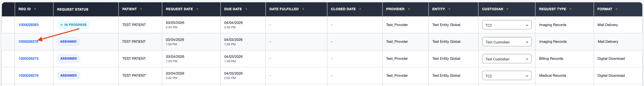644x86 pixels.
Task: Click the REQUEST STATUS column header
Action: tap(73, 9)
